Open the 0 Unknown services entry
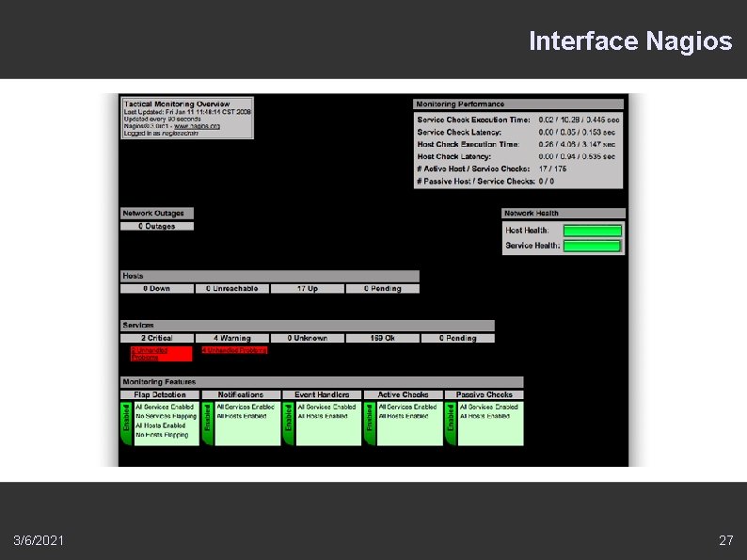Image resolution: width=747 pixels, height=560 pixels. coord(308,338)
